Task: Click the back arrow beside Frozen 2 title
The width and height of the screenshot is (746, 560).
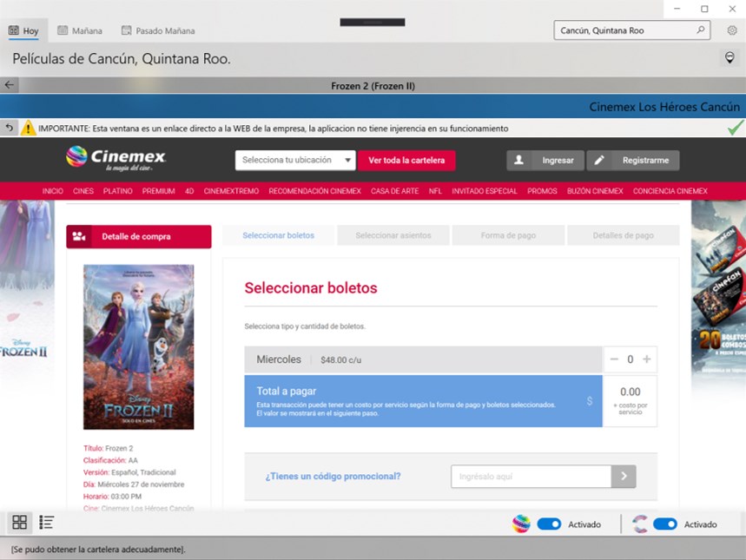Action: [x=9, y=86]
